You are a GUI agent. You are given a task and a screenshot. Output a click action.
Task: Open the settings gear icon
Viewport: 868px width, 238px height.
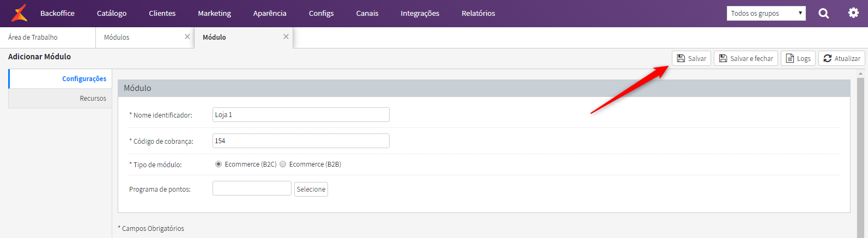(x=853, y=13)
